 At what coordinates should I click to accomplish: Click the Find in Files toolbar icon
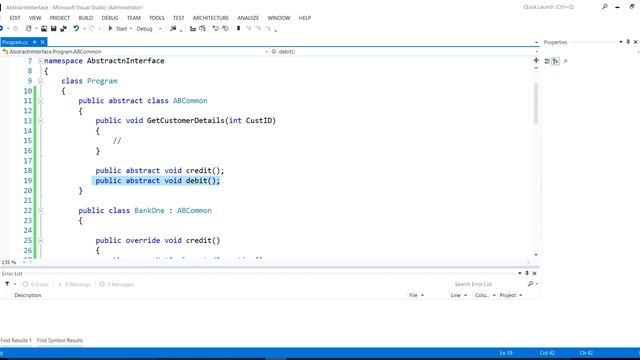click(173, 29)
